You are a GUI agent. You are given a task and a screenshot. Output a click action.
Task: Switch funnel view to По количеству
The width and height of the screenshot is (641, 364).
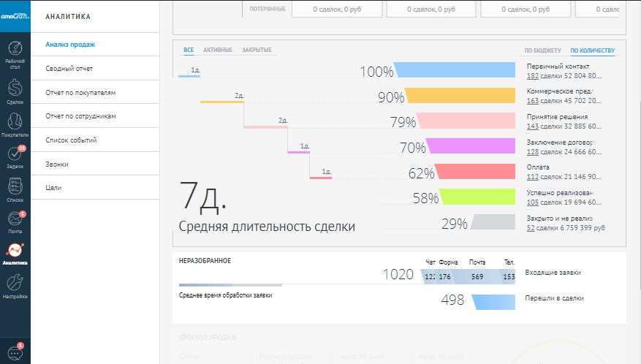point(592,50)
